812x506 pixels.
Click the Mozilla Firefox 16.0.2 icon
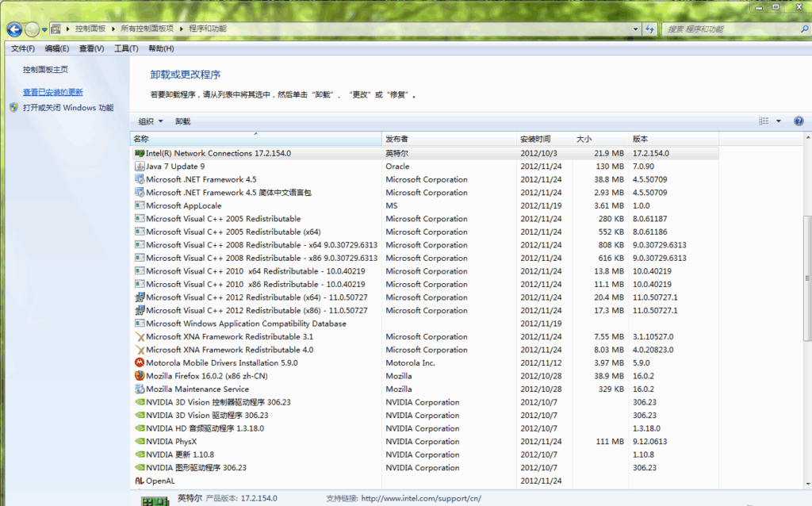140,376
